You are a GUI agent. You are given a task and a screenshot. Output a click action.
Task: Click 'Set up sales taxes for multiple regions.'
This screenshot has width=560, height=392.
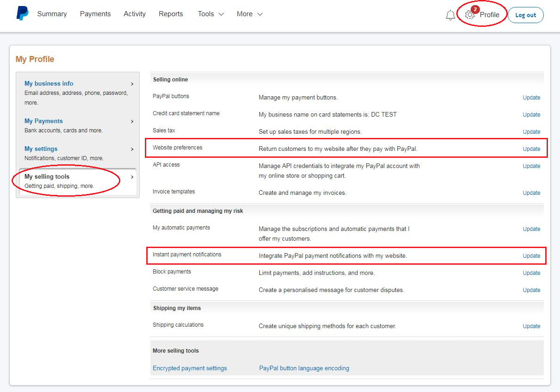pos(310,132)
